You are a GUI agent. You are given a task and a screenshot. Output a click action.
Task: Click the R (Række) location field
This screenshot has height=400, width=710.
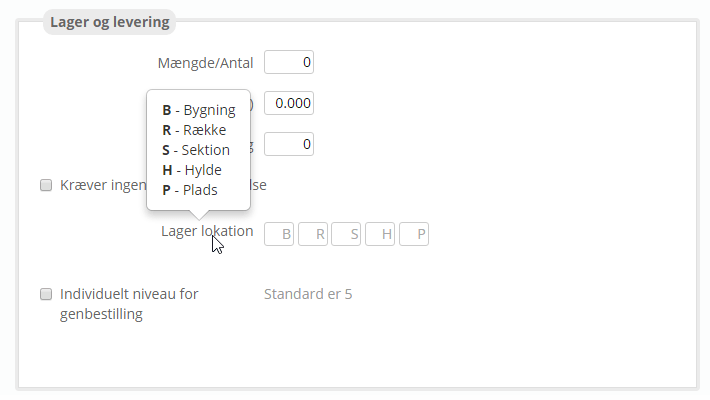click(x=313, y=234)
